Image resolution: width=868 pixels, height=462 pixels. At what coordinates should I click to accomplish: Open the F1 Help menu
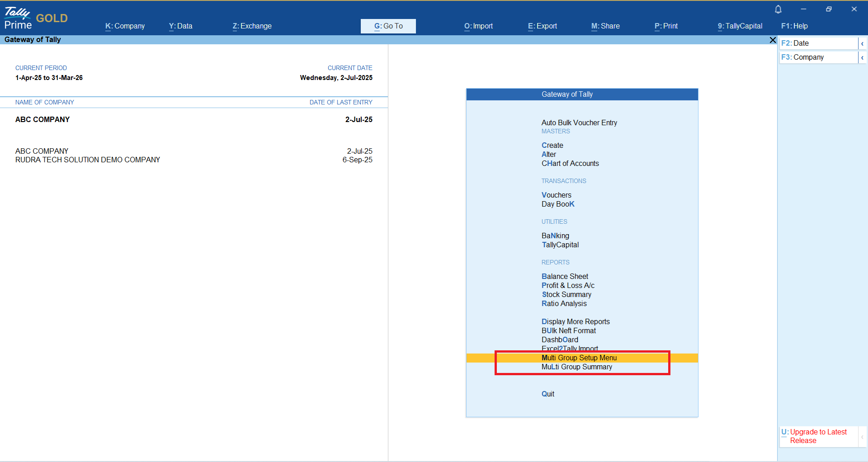[794, 26]
